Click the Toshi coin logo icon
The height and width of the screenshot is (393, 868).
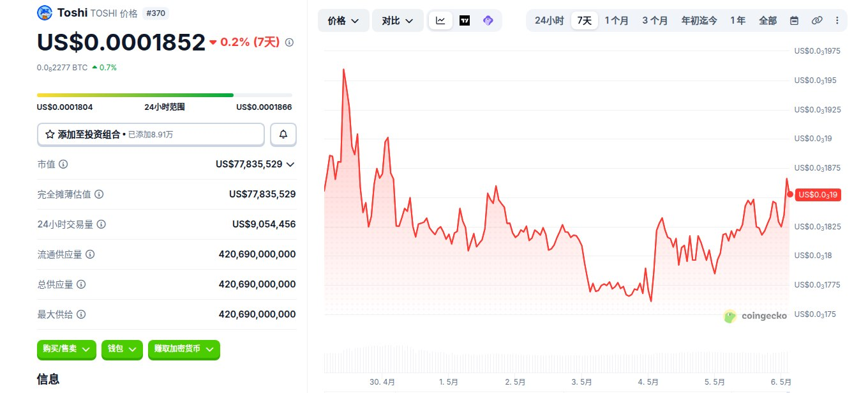(x=45, y=12)
